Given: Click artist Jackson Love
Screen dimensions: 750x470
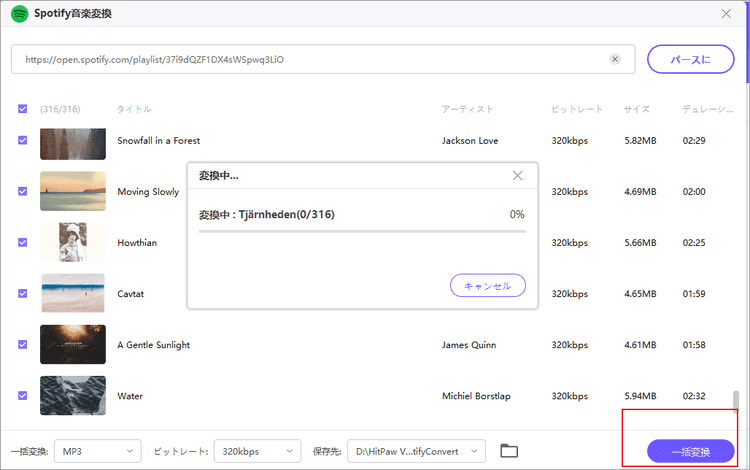Looking at the screenshot, I should coord(470,141).
